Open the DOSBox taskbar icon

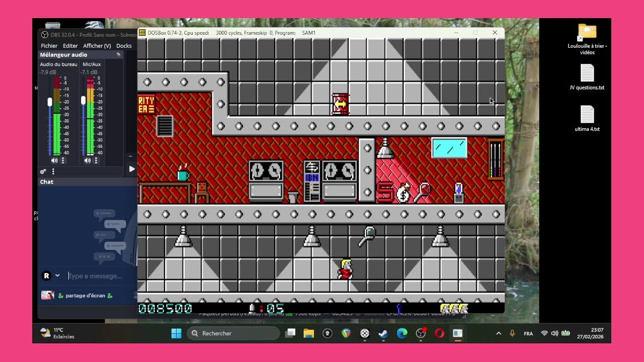pyautogui.click(x=457, y=333)
